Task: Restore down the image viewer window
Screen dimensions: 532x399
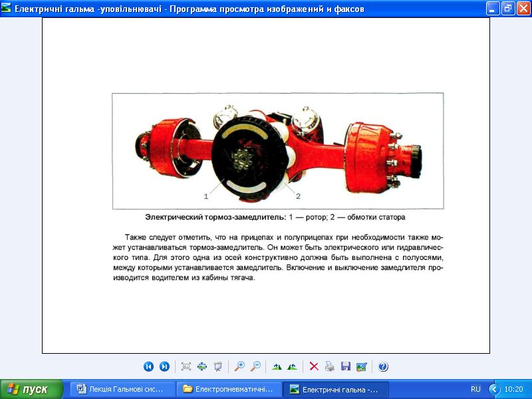Action: tap(508, 8)
